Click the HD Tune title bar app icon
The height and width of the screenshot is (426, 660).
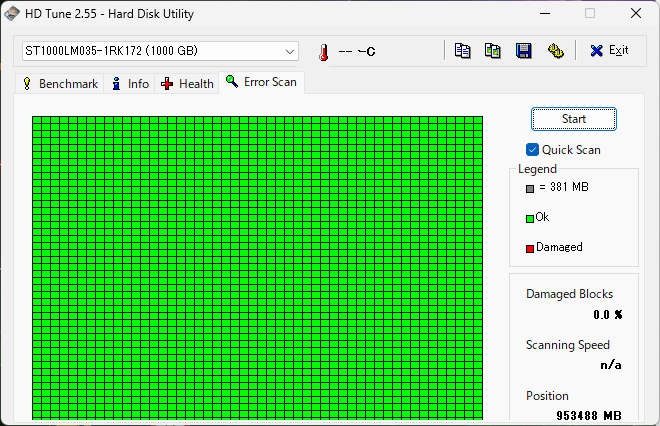(11, 13)
